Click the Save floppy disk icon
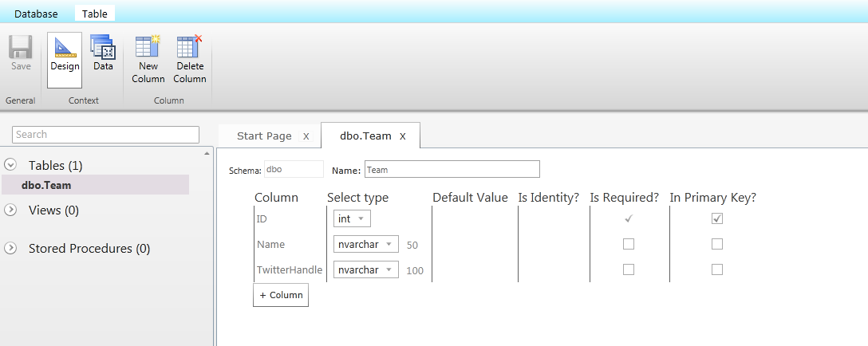 21,48
